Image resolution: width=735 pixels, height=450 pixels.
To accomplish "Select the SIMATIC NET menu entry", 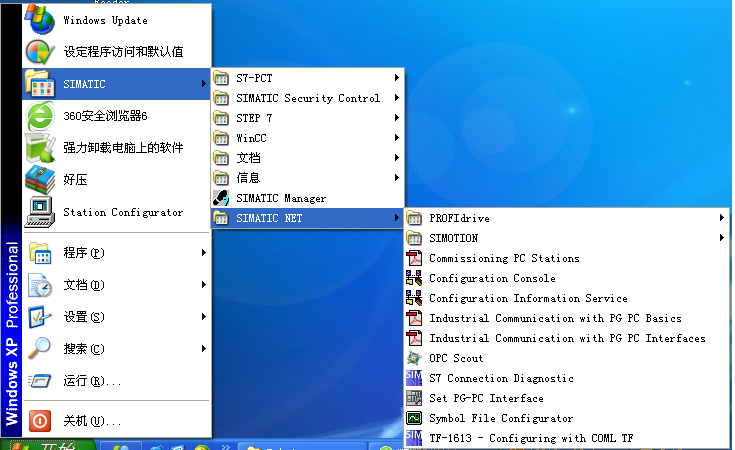I will click(x=308, y=218).
